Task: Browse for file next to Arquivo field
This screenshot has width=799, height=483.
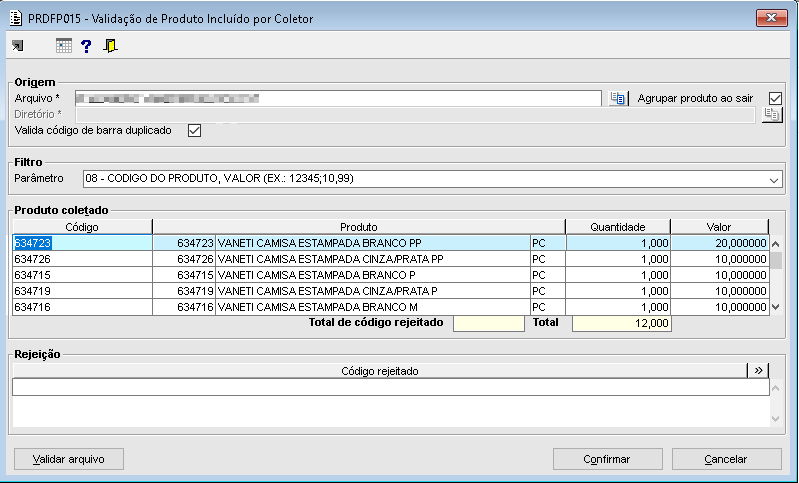Action: tap(619, 98)
